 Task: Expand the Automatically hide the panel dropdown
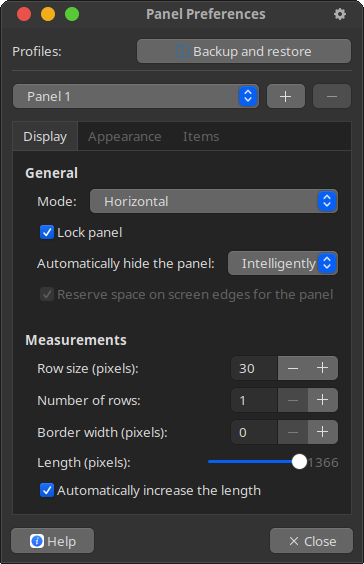click(x=283, y=263)
